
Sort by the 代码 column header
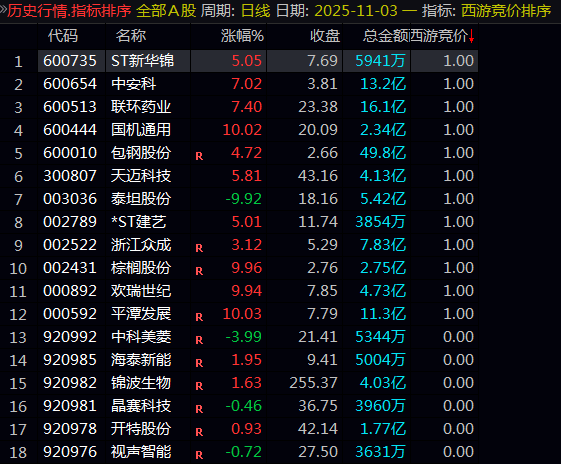pos(63,36)
